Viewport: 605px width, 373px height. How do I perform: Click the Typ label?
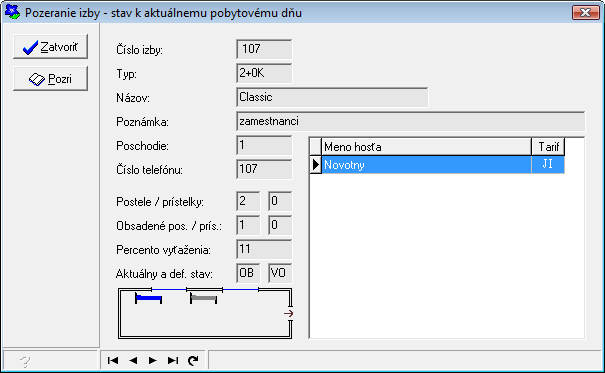[x=127, y=74]
